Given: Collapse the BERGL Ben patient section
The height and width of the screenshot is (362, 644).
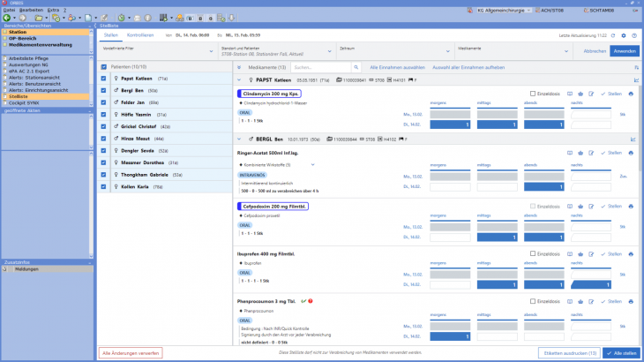Looking at the screenshot, I should (x=238, y=139).
